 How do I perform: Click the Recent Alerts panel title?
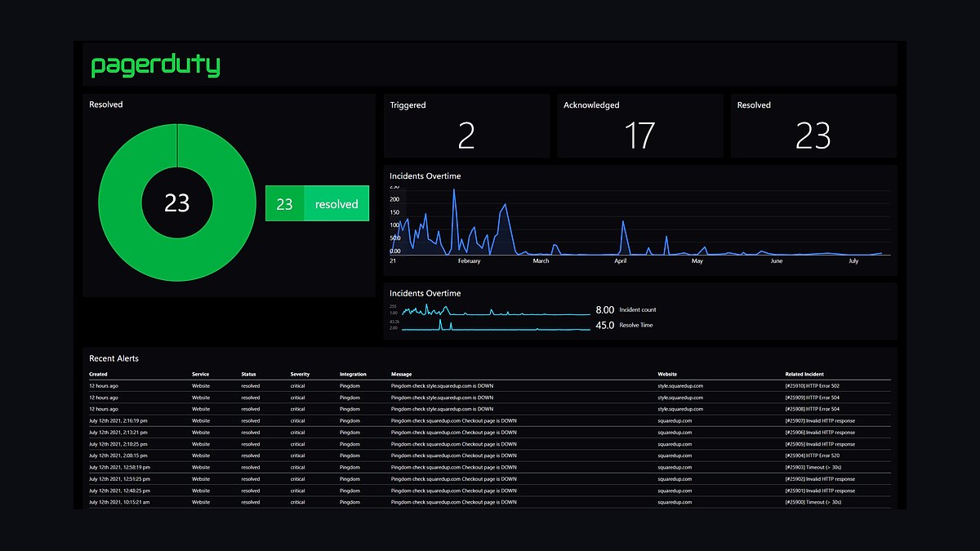coord(114,358)
